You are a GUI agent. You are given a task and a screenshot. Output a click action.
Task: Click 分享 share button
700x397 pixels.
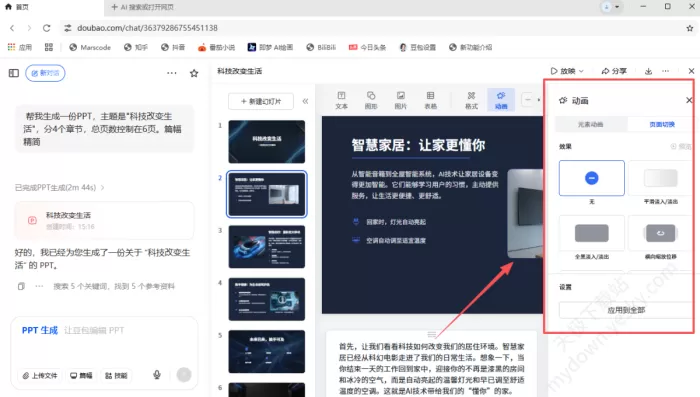614,71
